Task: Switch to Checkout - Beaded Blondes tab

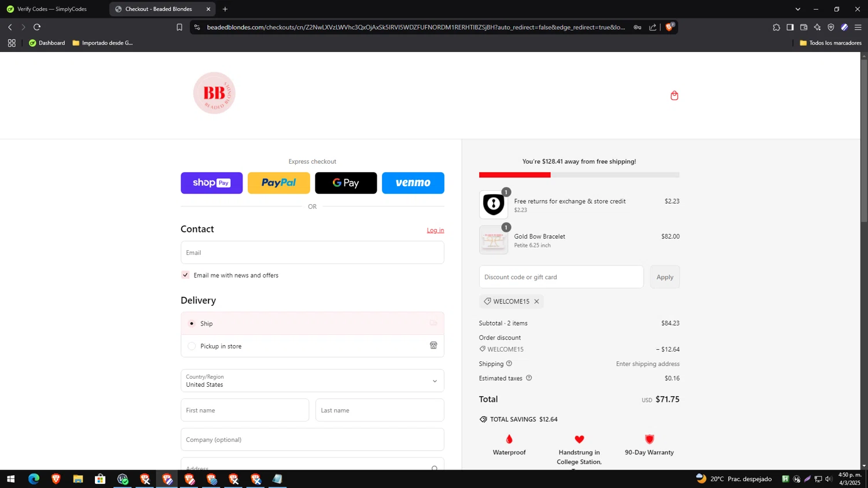Action: point(159,9)
